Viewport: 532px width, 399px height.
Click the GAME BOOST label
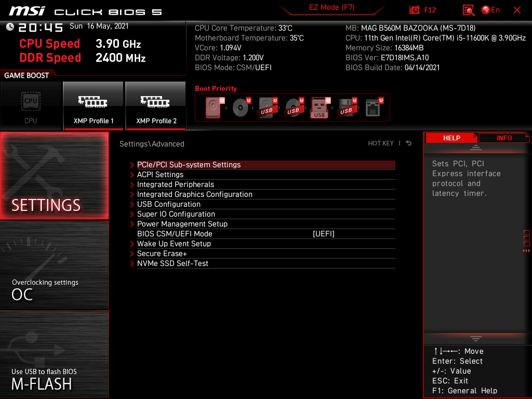(26, 75)
